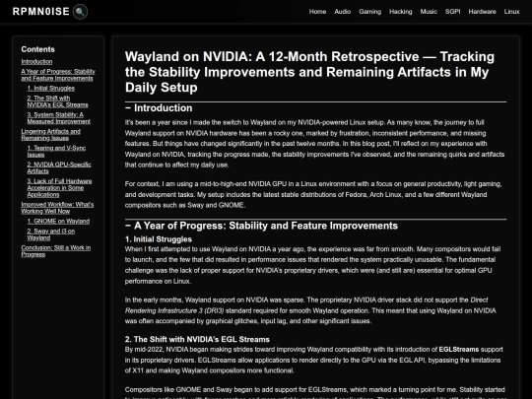Image resolution: width=532 pixels, height=399 pixels.
Task: Open the SGPI menu item
Action: click(452, 12)
